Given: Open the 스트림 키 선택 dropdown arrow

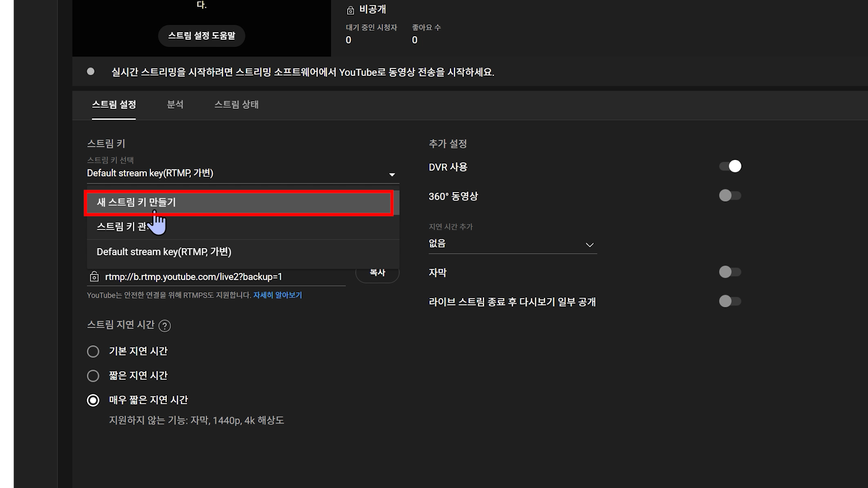Looking at the screenshot, I should tap(392, 174).
